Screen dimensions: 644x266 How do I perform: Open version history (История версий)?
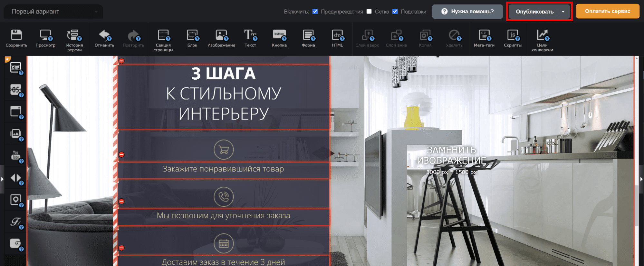pos(74,40)
